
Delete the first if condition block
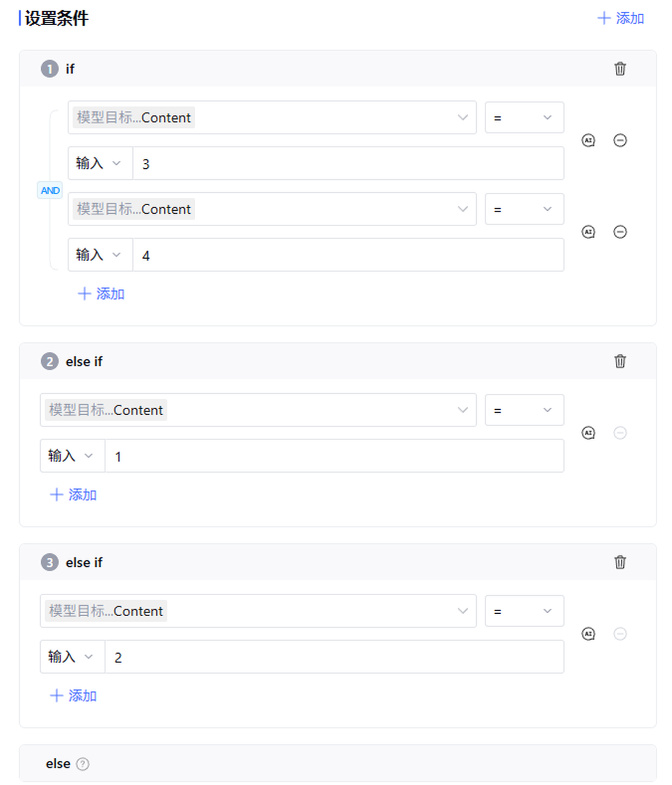pos(619,68)
